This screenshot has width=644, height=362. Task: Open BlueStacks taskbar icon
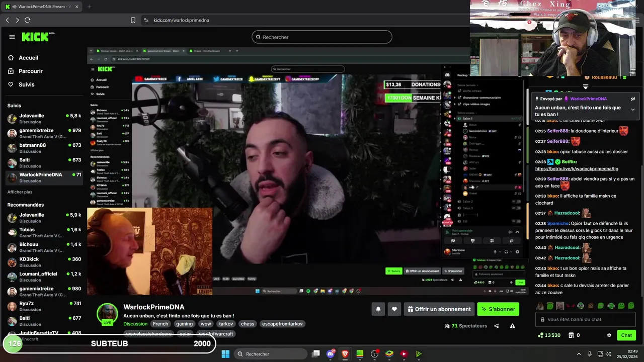389,354
